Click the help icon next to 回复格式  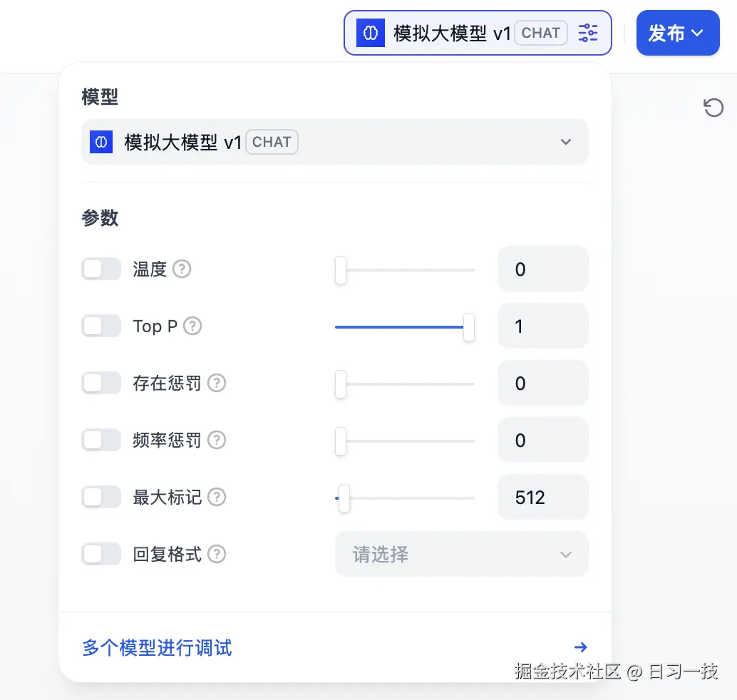(217, 554)
